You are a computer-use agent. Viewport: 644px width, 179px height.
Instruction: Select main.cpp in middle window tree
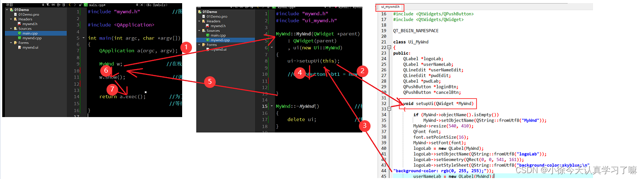(218, 35)
